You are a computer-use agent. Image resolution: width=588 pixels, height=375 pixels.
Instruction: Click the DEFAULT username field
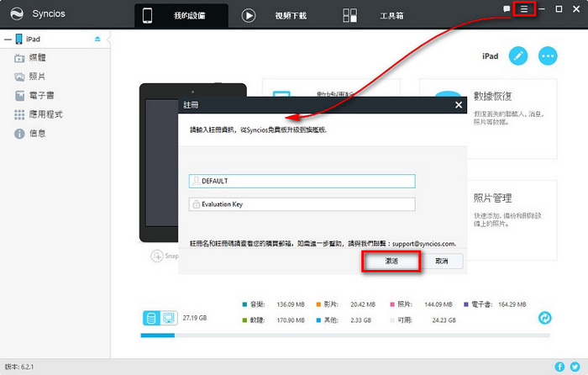coord(302,181)
